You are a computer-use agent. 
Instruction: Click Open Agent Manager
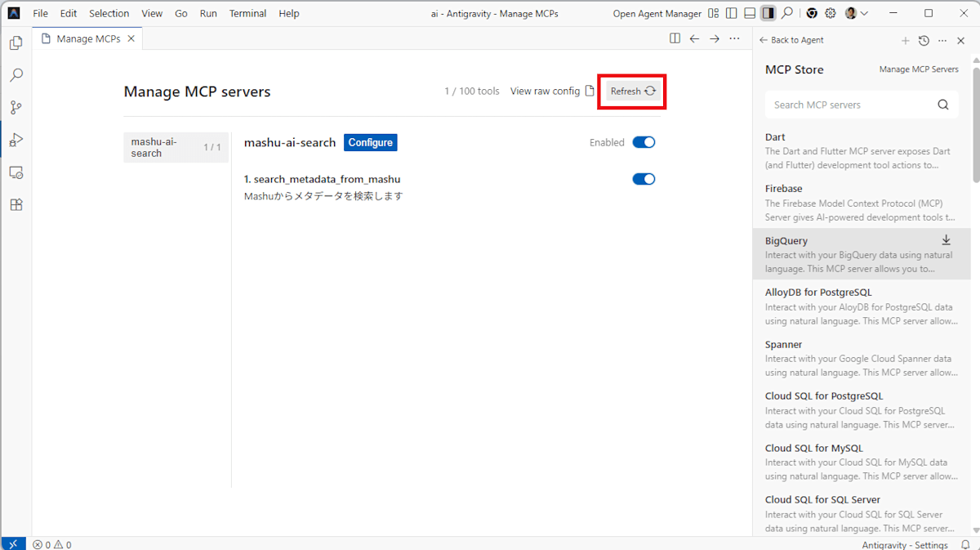pyautogui.click(x=657, y=13)
